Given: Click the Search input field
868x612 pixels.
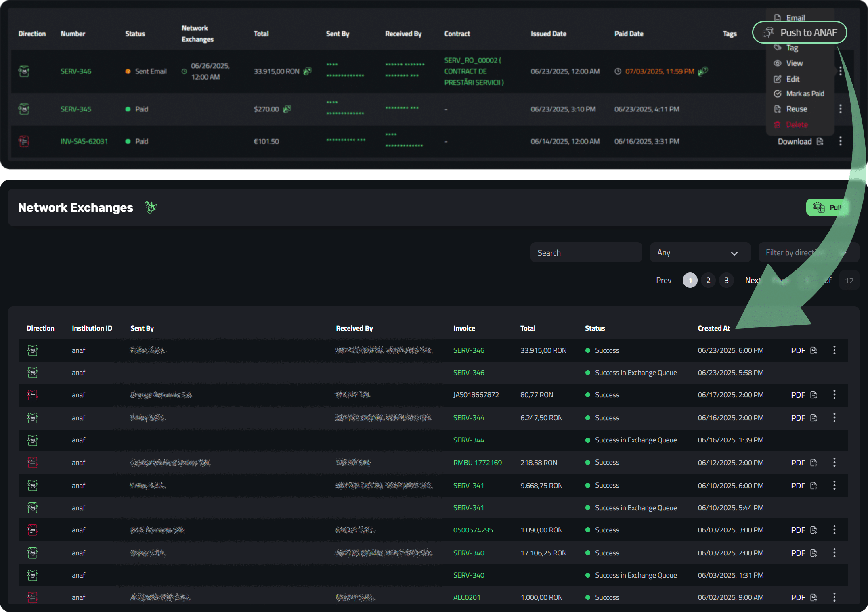Looking at the screenshot, I should click(x=586, y=253).
